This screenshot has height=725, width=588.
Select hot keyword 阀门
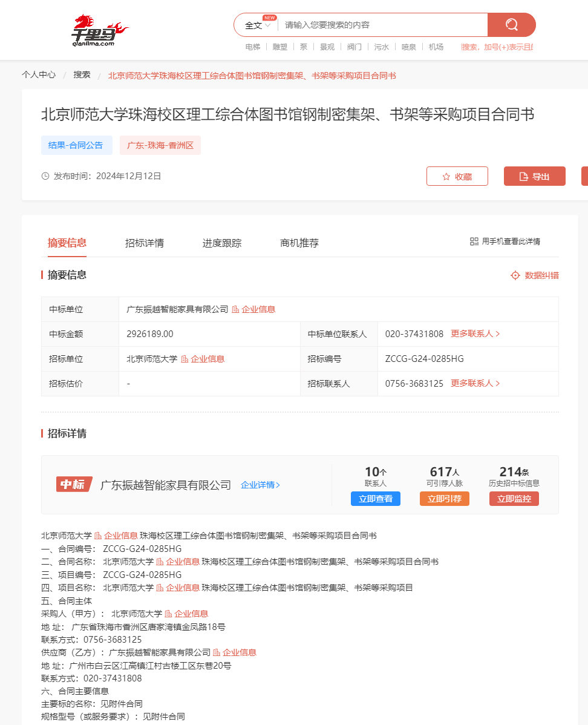354,47
